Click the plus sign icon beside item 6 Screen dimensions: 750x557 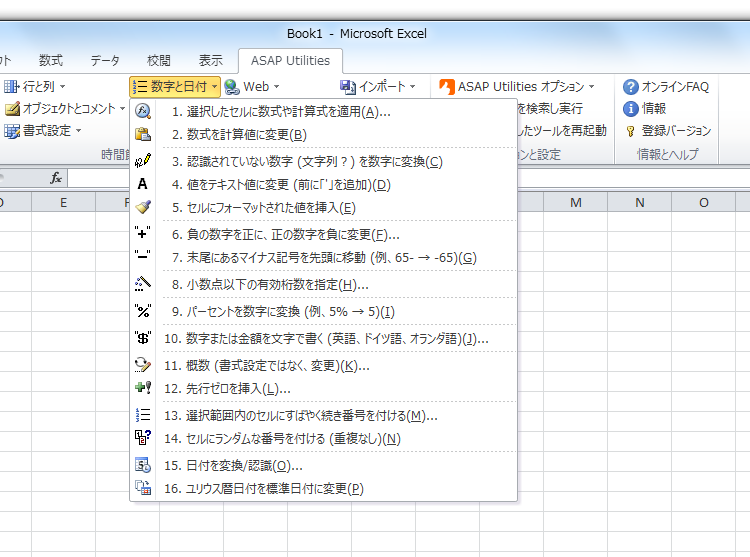(143, 233)
